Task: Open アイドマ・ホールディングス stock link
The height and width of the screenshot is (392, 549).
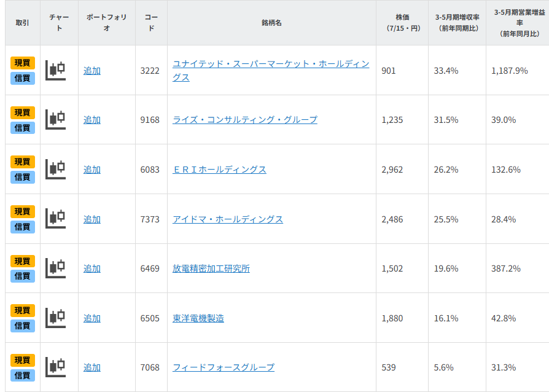Action: (228, 219)
